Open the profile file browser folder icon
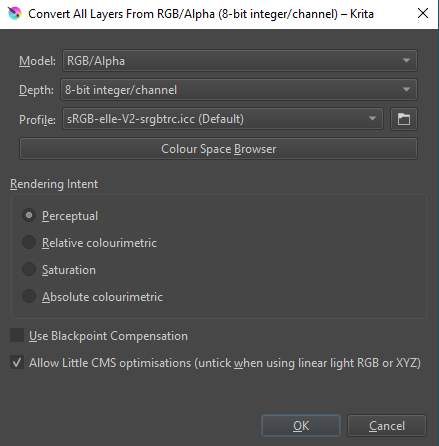 pyautogui.click(x=404, y=119)
